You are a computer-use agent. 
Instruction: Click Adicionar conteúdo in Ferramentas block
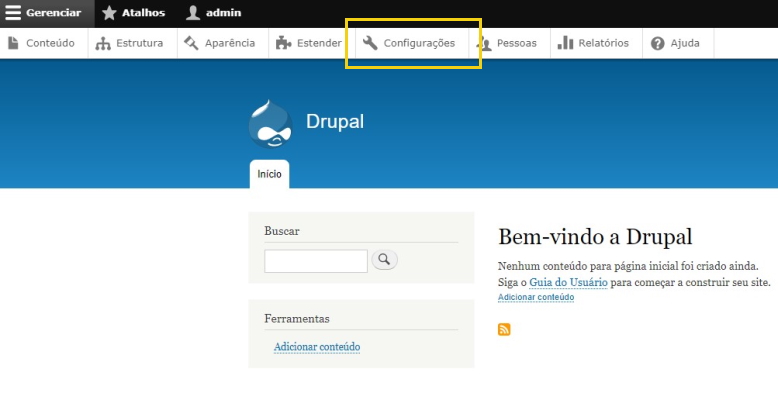[317, 347]
